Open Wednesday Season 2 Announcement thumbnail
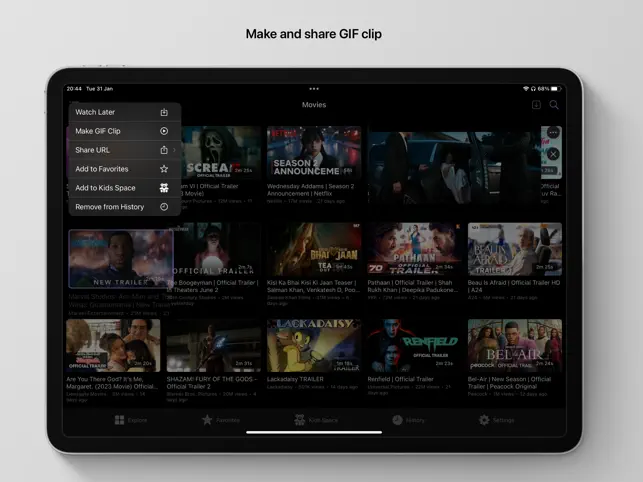The width and height of the screenshot is (643, 482). coord(314,152)
